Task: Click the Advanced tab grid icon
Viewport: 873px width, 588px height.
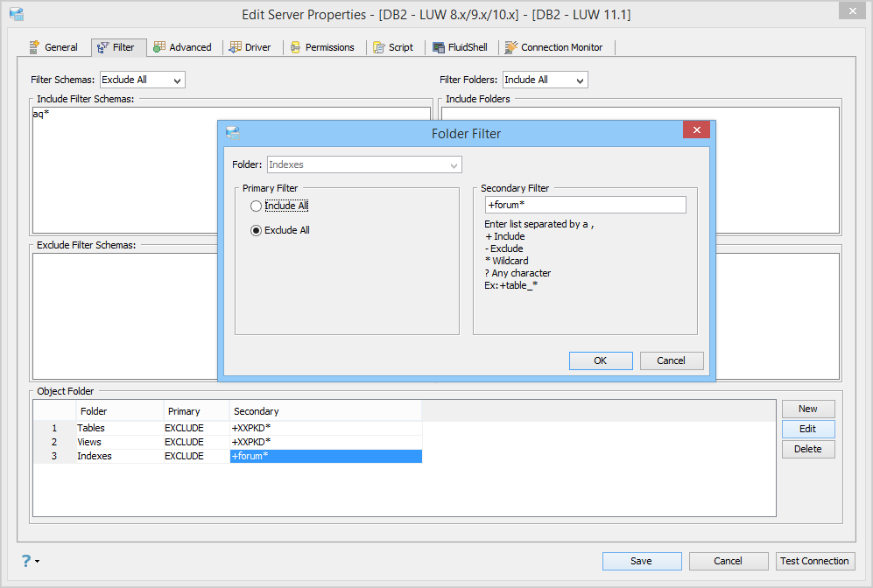Action: tap(159, 47)
